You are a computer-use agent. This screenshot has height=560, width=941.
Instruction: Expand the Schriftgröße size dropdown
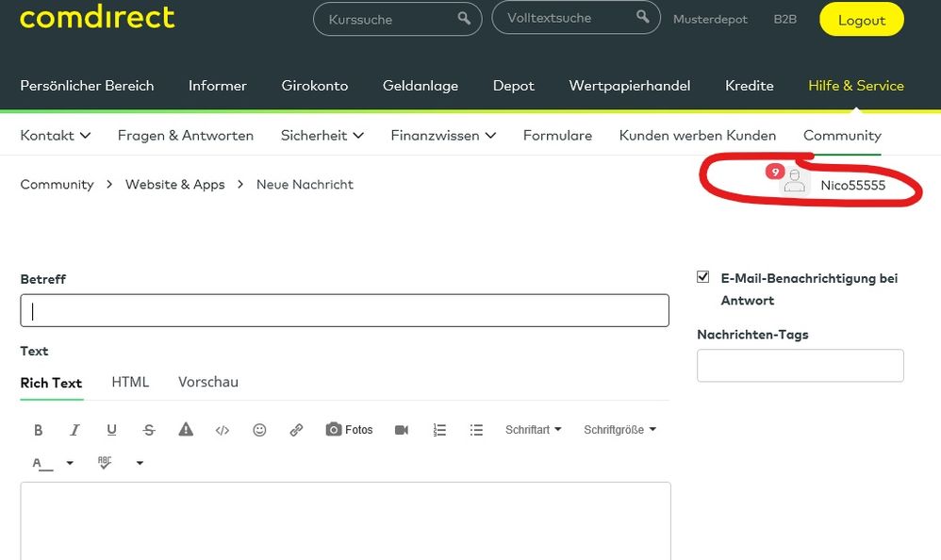(x=619, y=430)
